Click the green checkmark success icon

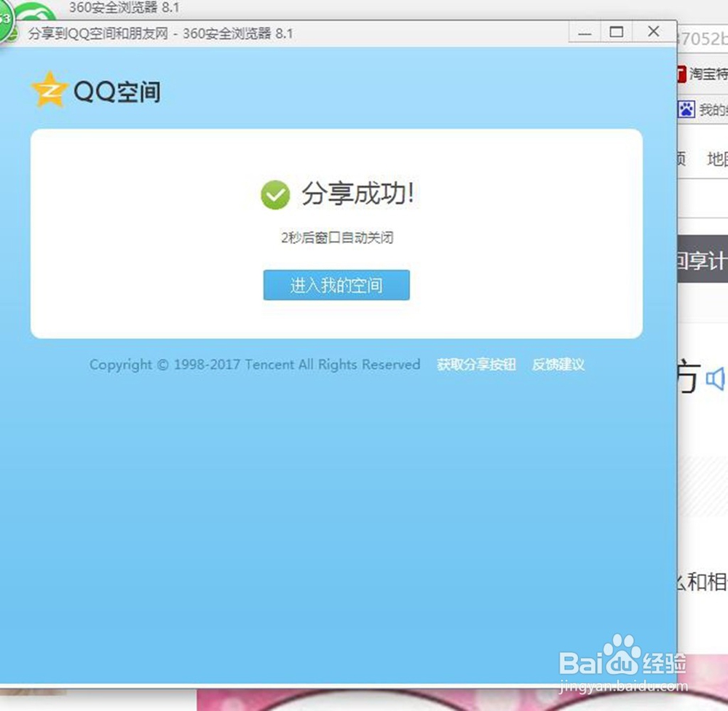pyautogui.click(x=275, y=194)
